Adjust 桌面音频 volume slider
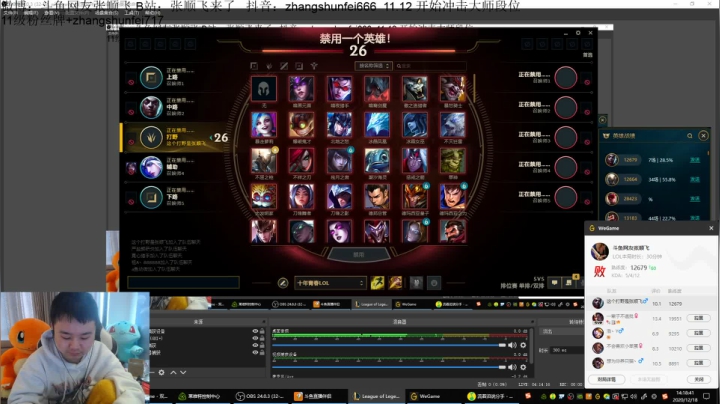Image resolution: width=720 pixels, height=404 pixels. click(388, 345)
